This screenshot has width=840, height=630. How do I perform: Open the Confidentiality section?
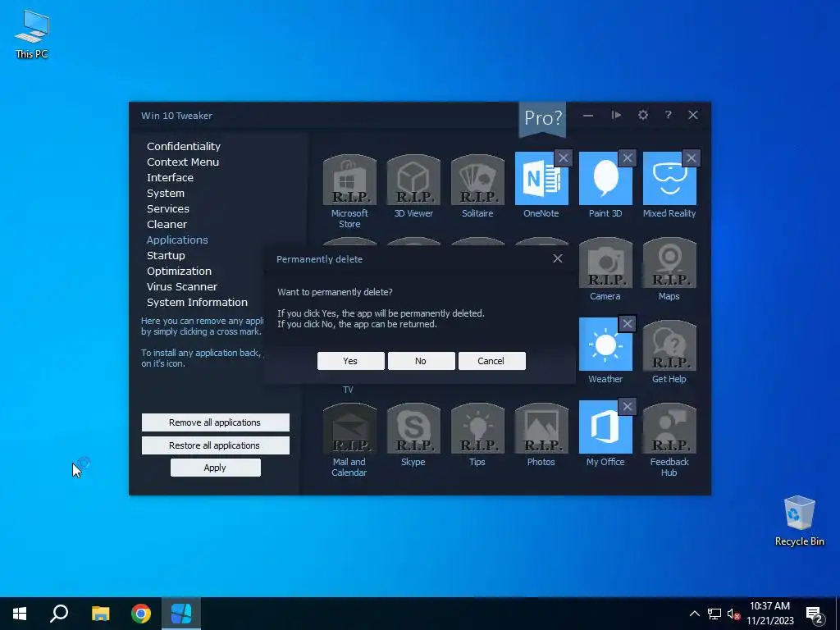click(x=184, y=146)
